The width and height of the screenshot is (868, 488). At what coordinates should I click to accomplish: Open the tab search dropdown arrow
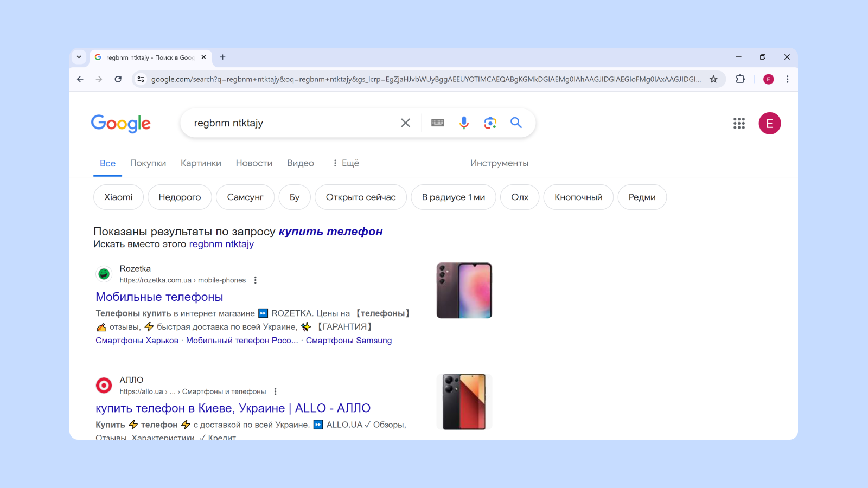pyautogui.click(x=79, y=57)
